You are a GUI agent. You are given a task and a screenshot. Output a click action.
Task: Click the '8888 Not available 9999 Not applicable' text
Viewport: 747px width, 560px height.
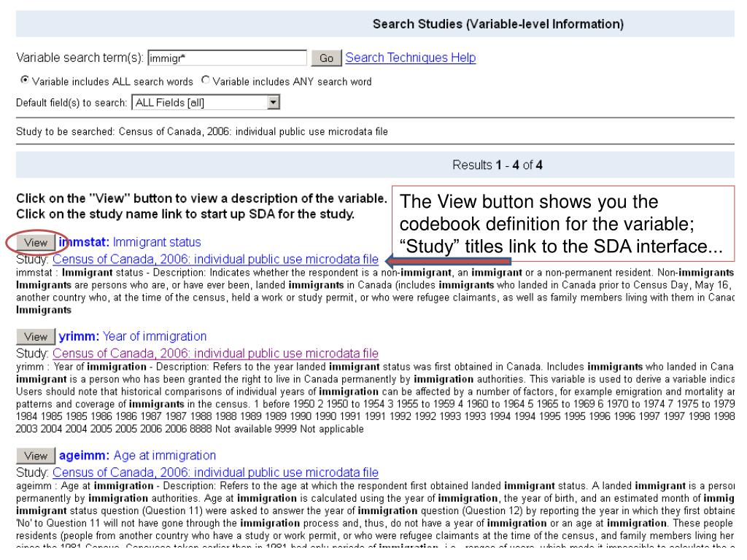coord(276,429)
